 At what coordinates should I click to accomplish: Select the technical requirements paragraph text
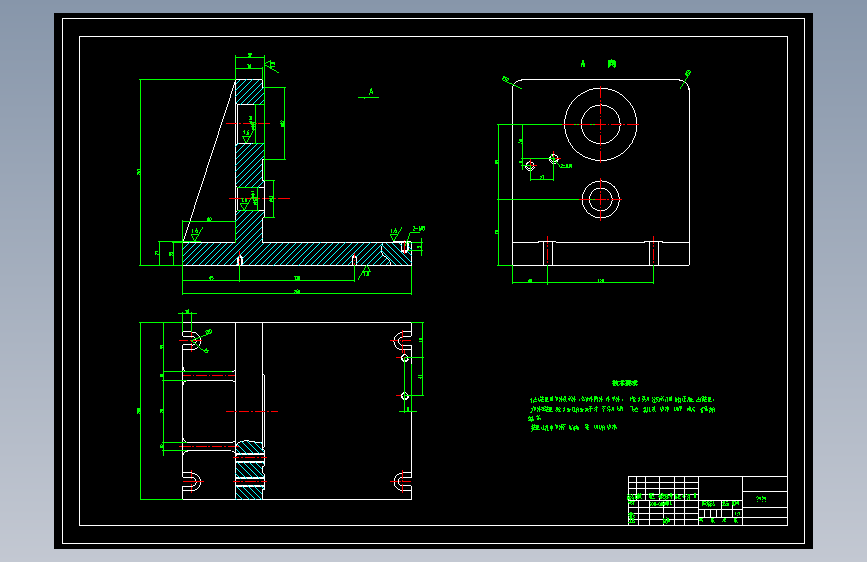(622, 413)
